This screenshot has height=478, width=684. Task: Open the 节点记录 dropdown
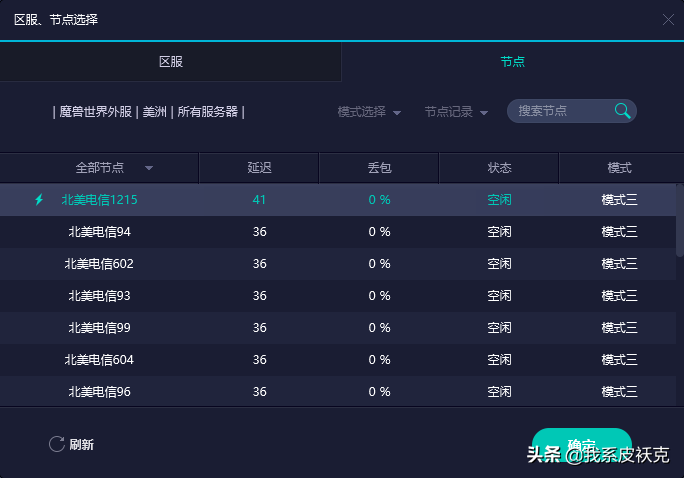pos(456,112)
